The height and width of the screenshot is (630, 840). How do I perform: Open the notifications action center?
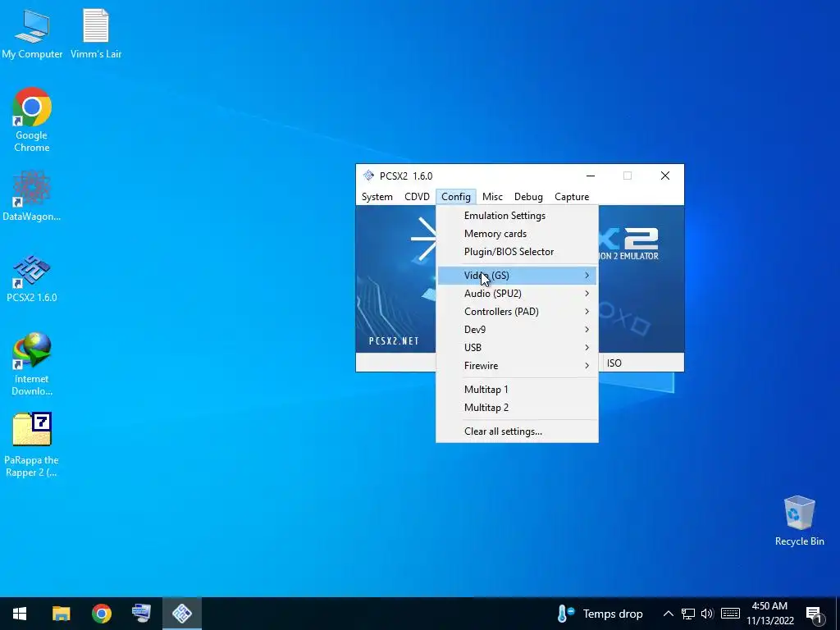(x=815, y=614)
